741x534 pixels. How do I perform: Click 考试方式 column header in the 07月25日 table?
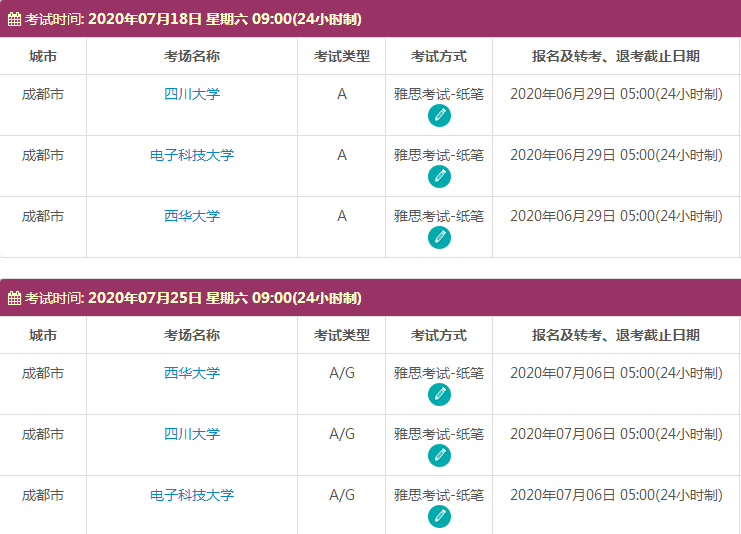439,336
